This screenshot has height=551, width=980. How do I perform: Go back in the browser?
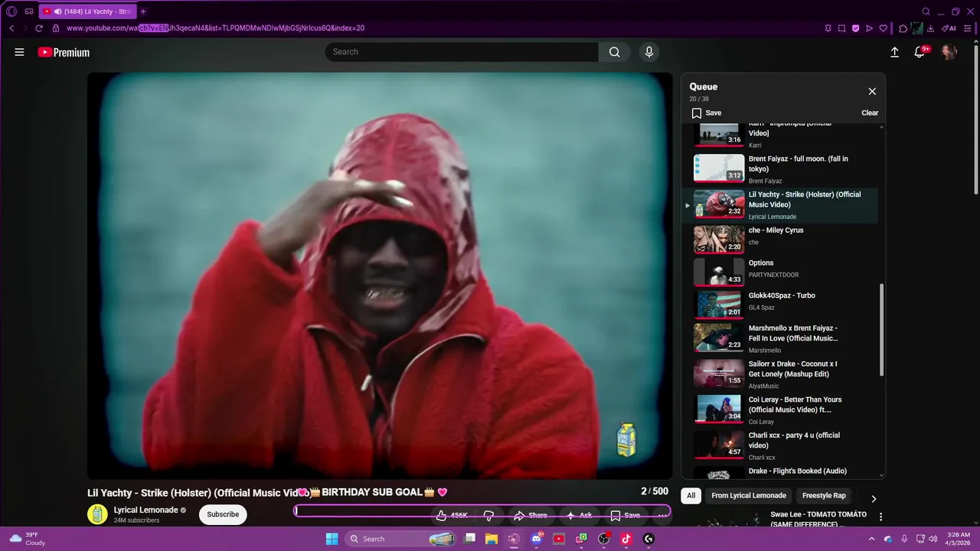coord(11,28)
